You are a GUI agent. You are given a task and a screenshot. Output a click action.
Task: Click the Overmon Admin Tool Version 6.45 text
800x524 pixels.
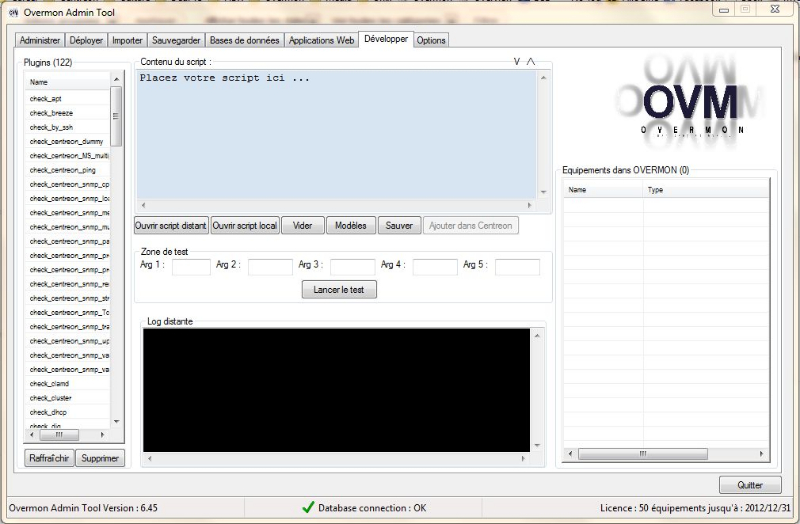pos(83,508)
